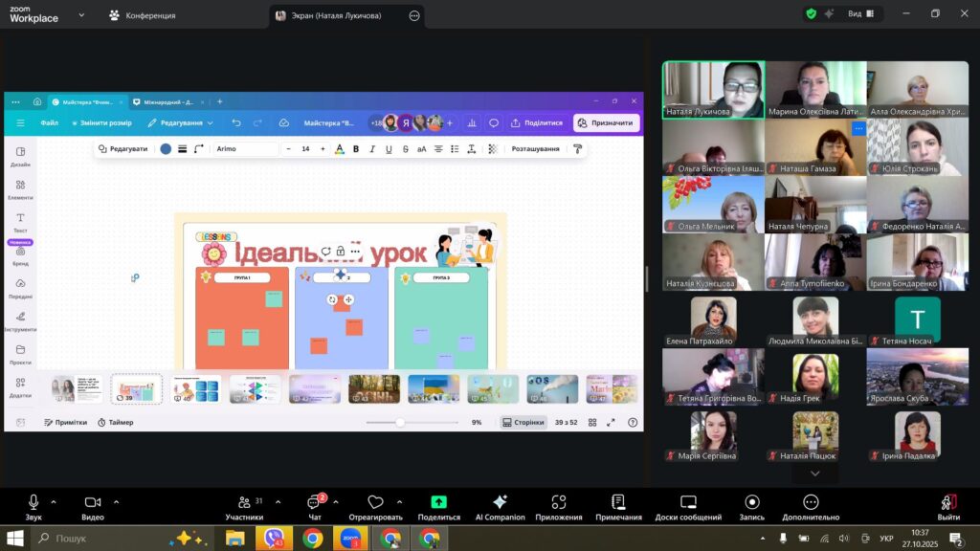Toggle bold formatting in Canva toolbar
This screenshot has width=980, height=551.
356,149
